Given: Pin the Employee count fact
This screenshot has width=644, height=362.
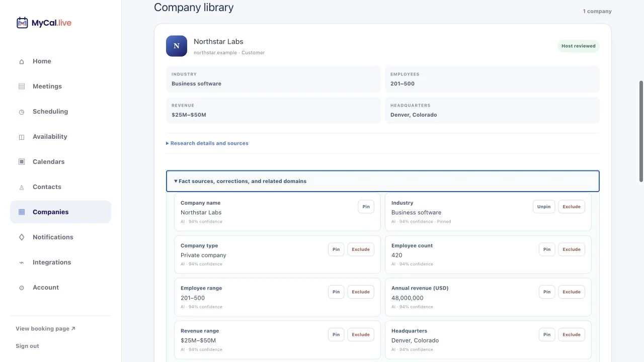Looking at the screenshot, I should (547, 249).
